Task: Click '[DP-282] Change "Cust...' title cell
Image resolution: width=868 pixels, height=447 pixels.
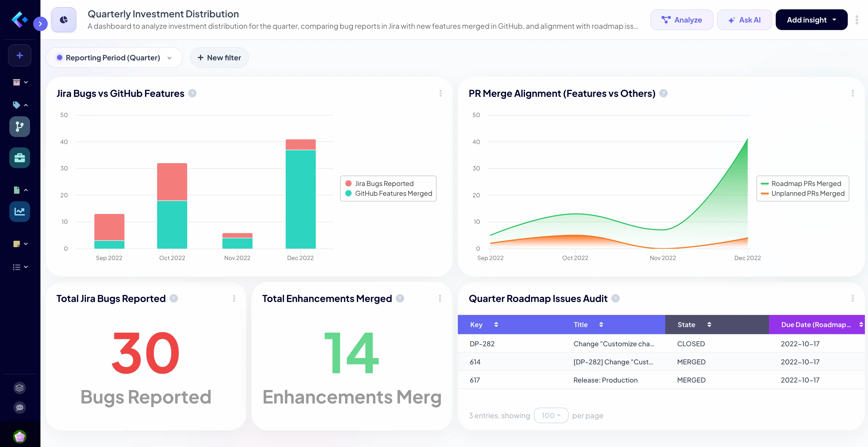Action: pos(613,362)
